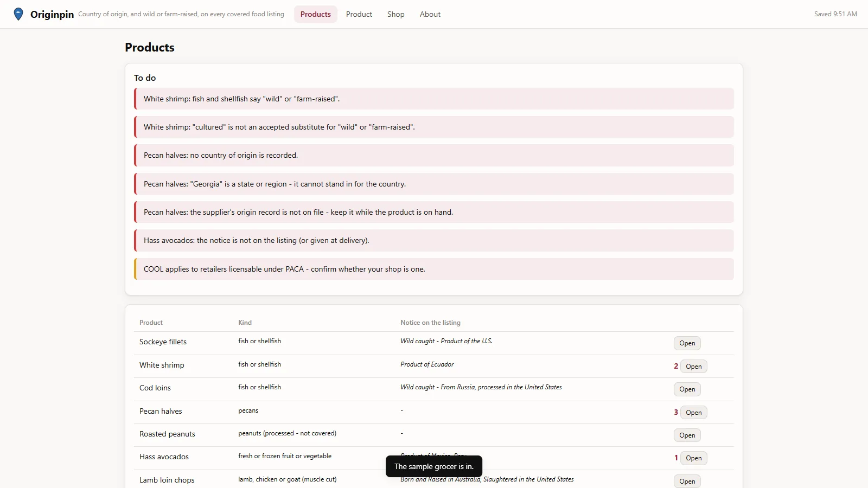The width and height of the screenshot is (868, 488).
Task: Click the Wild caught Product of the U.S. notice
Action: click(446, 341)
